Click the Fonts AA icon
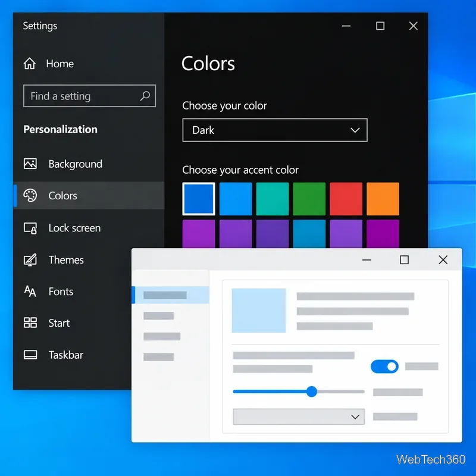This screenshot has height=476, width=476. pyautogui.click(x=30, y=292)
